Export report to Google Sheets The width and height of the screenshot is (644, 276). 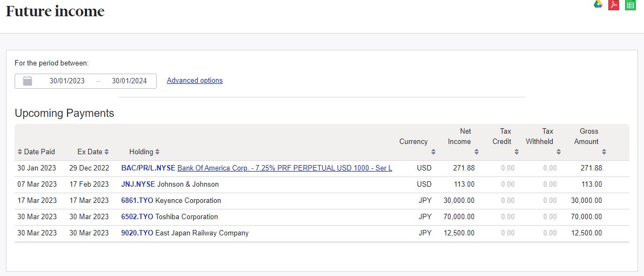pyautogui.click(x=630, y=5)
